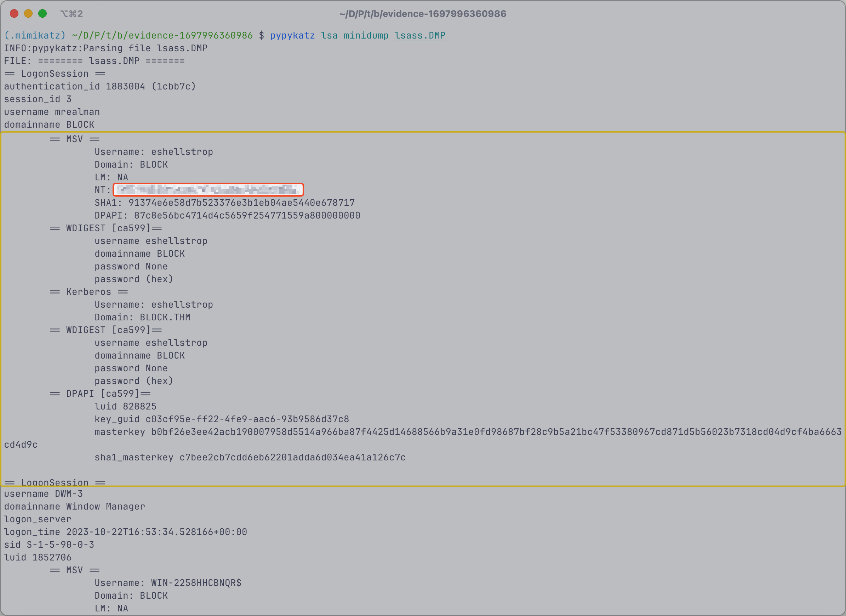Click the DPAPI [ca599] section header

tap(101, 394)
